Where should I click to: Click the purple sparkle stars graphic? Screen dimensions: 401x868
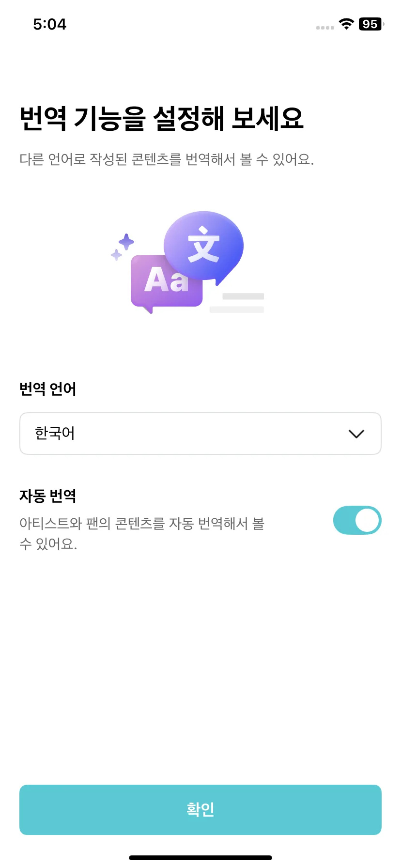tap(123, 247)
